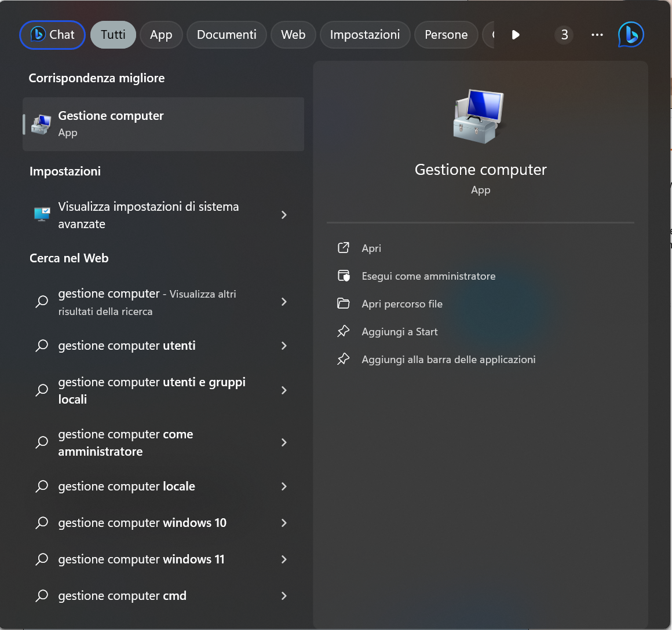Expand arrow for 'gestione computer locale'
Screen dimensions: 672x630
click(x=284, y=486)
